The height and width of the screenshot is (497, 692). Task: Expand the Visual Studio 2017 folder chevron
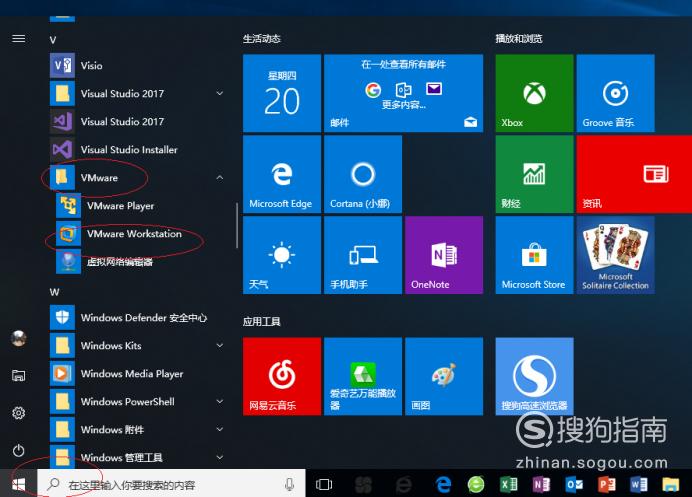[x=219, y=93]
